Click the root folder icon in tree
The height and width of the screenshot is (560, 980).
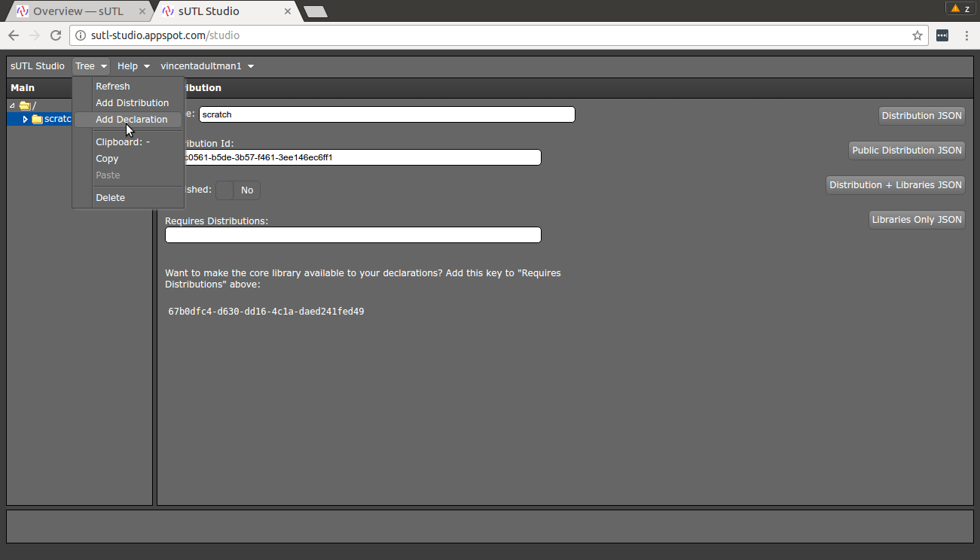pos(24,105)
